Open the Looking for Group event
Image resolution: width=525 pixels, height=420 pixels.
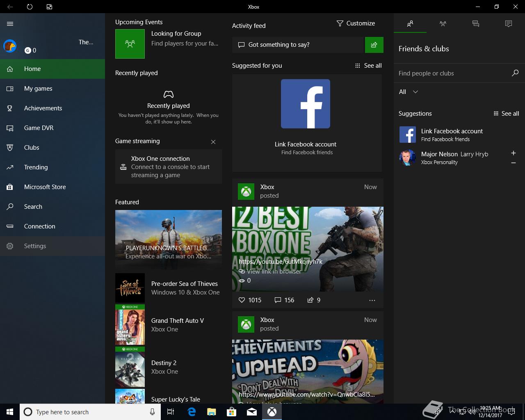point(169,43)
